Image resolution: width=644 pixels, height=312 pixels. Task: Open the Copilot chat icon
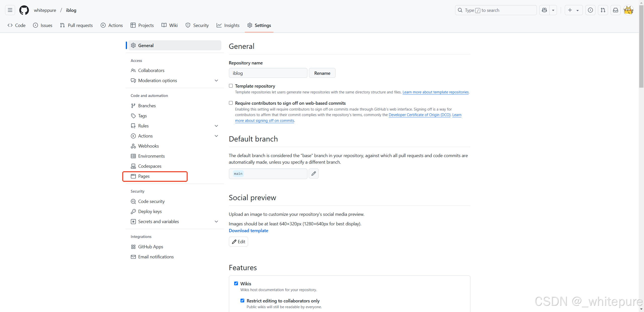click(x=544, y=10)
